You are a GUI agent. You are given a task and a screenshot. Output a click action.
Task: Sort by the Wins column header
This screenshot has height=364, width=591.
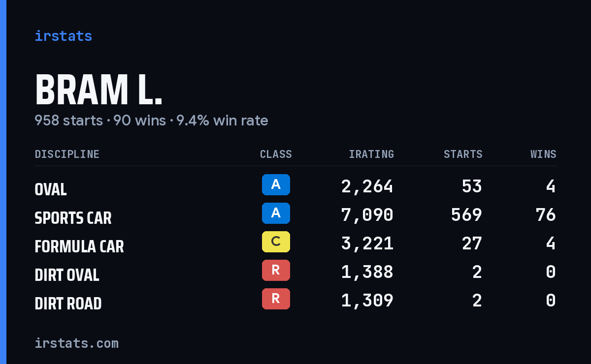pos(543,154)
